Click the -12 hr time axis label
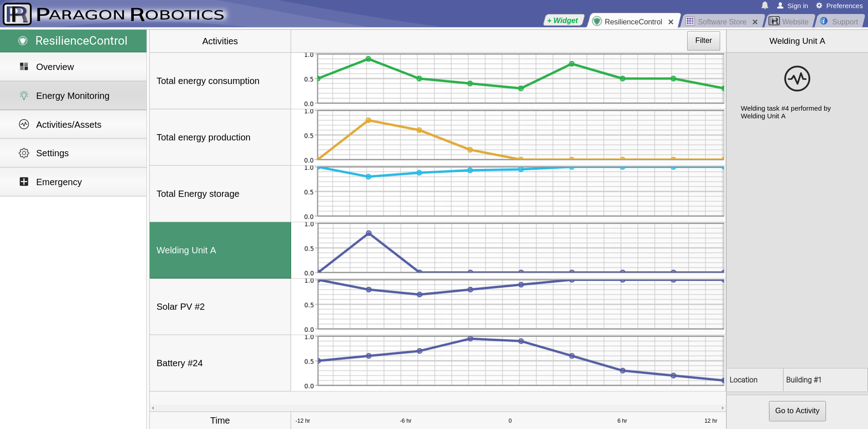The height and width of the screenshot is (429, 868). (x=302, y=421)
